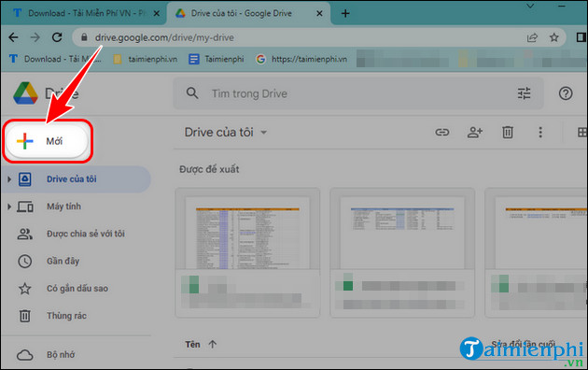Open the middle suggested spreadsheet thumbnail
Image resolution: width=588 pixels, height=370 pixels.
402,252
